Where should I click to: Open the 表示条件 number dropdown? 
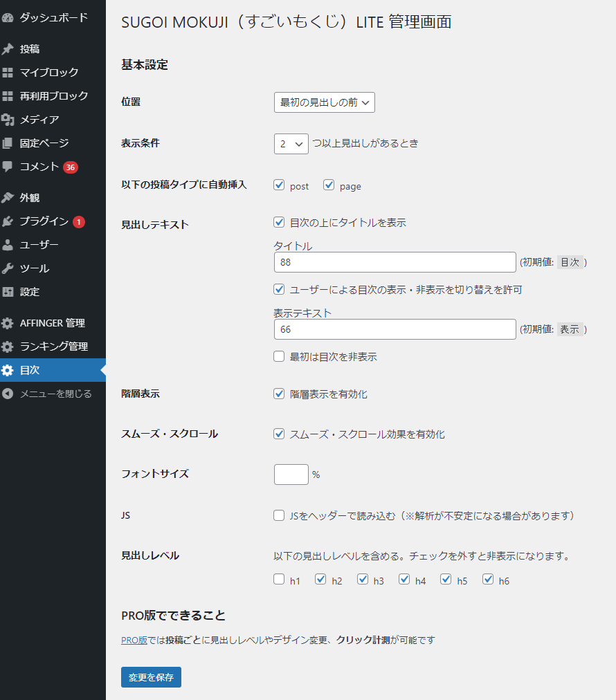(291, 144)
